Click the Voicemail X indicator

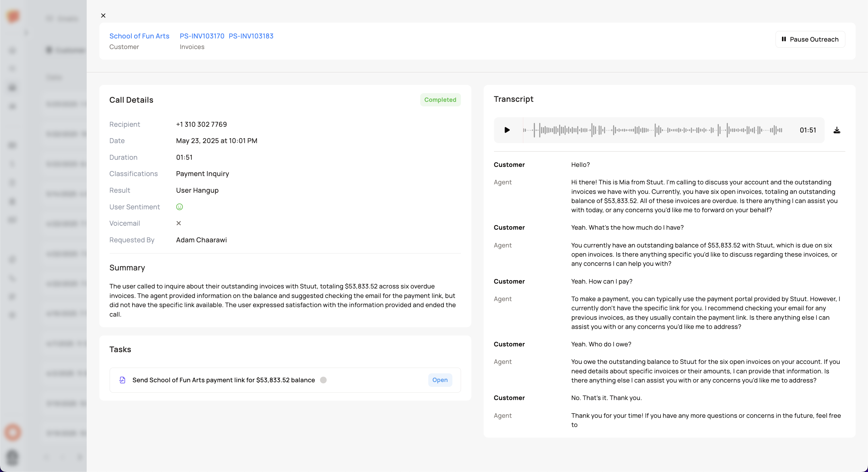(179, 223)
